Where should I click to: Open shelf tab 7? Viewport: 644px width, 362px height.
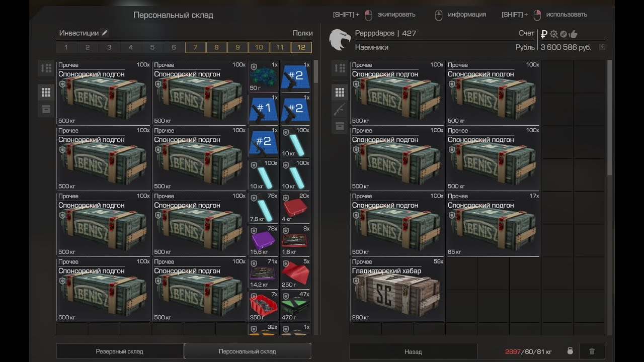coord(195,47)
